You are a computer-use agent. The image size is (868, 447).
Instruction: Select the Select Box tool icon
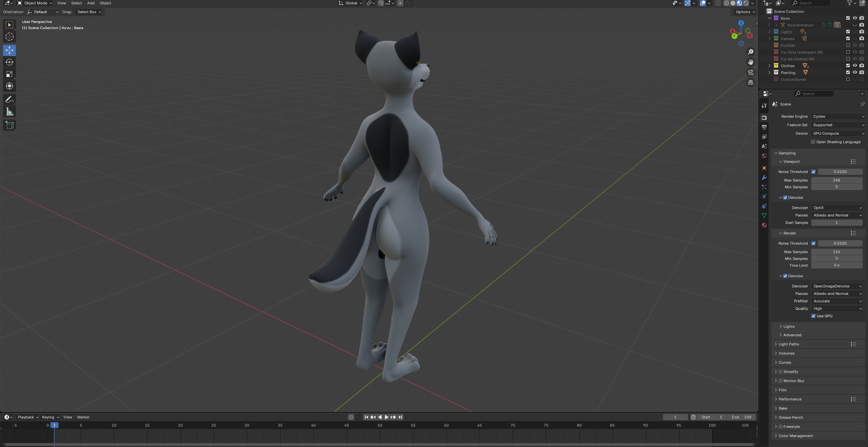tap(9, 25)
